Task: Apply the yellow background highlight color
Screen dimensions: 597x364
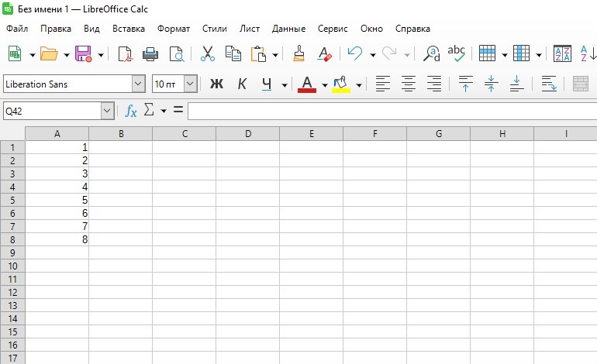Action: 340,84
